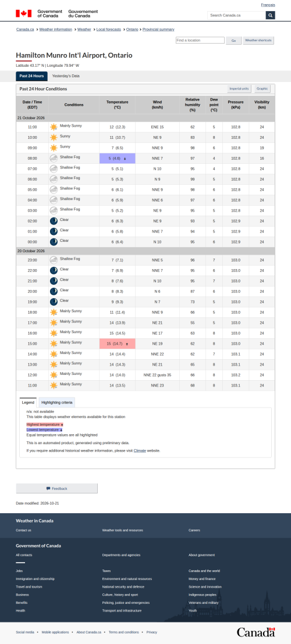Open the Highlighting criteria tab
Image resolution: width=291 pixels, height=644 pixels.
[x=57, y=402]
